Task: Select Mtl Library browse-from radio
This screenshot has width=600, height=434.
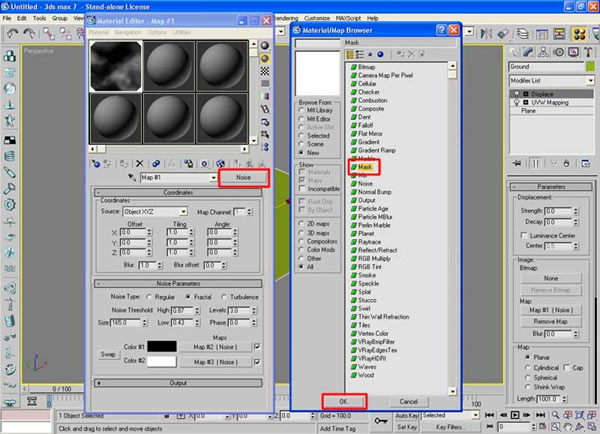Action: coord(302,110)
